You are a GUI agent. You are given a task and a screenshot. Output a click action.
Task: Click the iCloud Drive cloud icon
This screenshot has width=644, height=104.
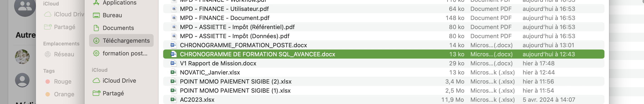[96, 81]
